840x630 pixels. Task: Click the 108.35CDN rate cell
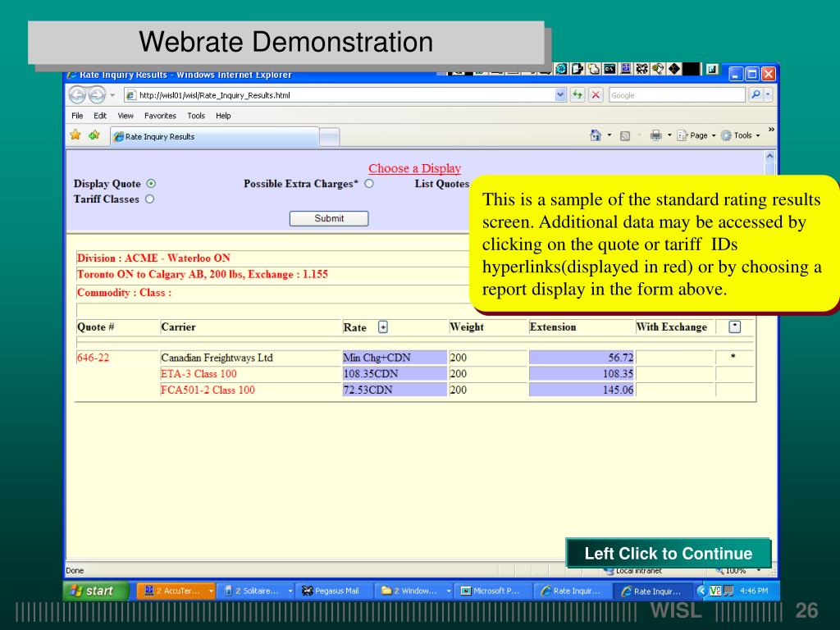395,374
